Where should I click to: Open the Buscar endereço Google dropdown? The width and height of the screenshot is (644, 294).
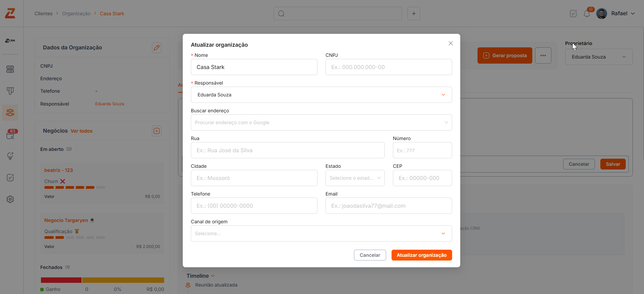click(321, 122)
